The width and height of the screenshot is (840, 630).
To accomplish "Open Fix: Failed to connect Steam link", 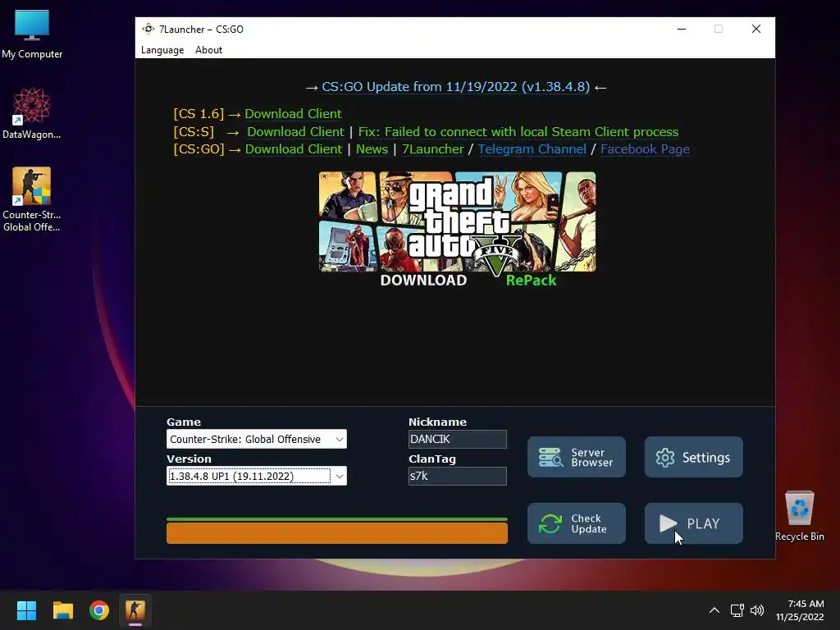I will click(518, 132).
